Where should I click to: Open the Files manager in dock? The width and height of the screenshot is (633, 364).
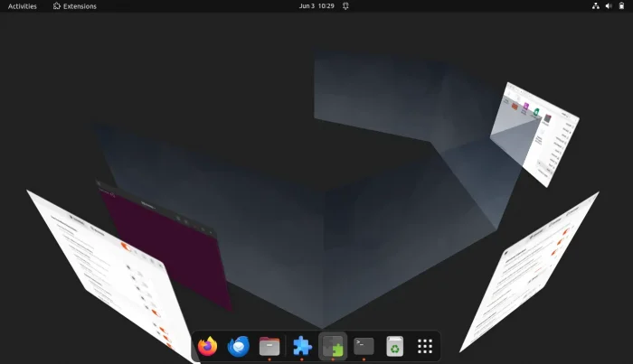click(x=269, y=346)
